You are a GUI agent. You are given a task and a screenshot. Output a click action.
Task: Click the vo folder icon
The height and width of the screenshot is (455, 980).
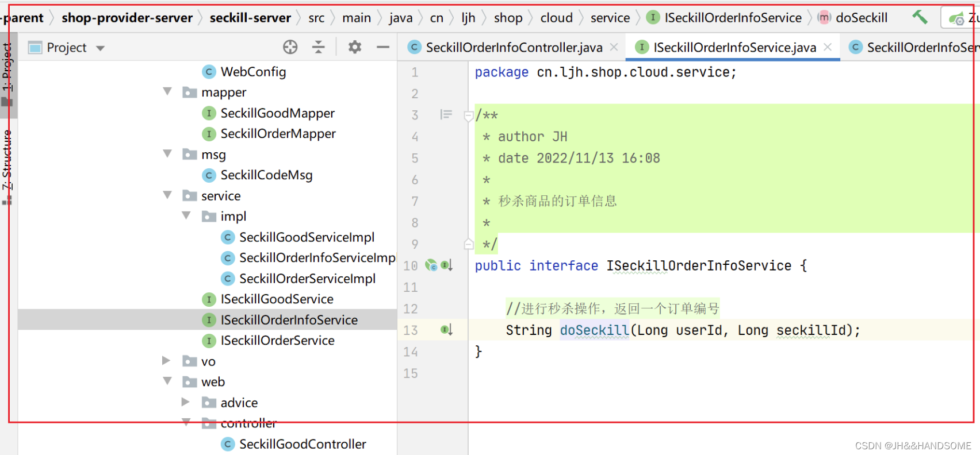(190, 361)
